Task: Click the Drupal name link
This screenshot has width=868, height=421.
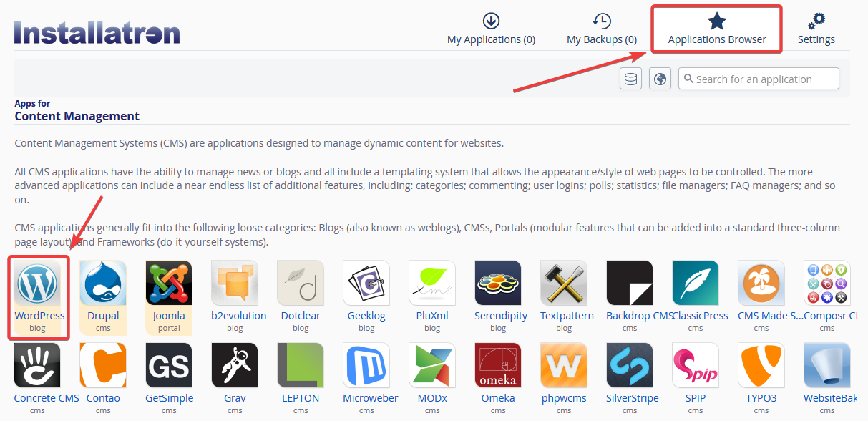Action: pyautogui.click(x=103, y=316)
